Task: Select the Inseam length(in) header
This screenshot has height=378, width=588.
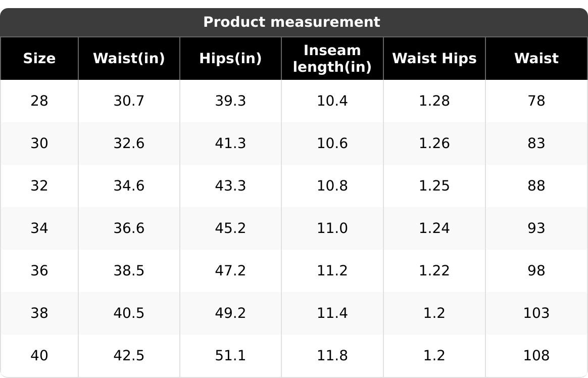Action: pyautogui.click(x=332, y=59)
